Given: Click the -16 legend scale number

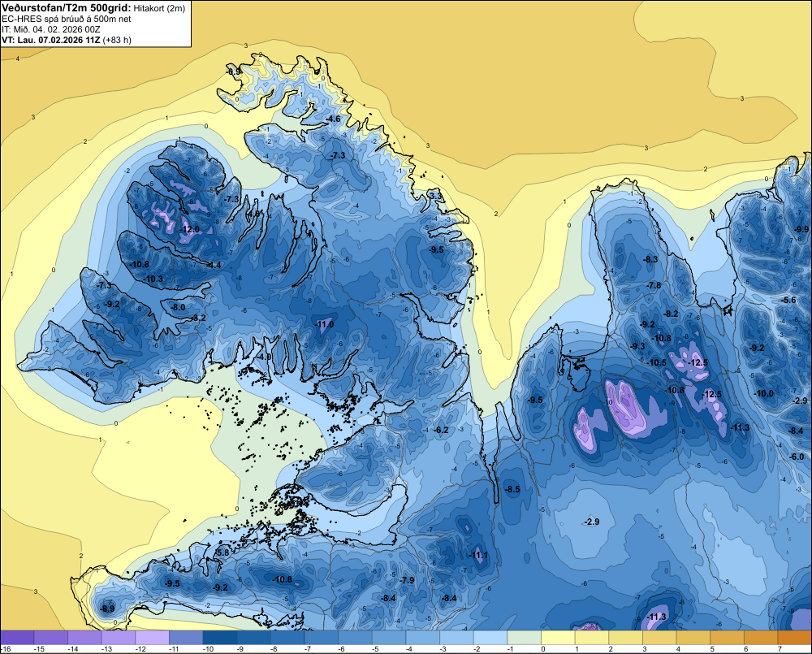Looking at the screenshot, I should tap(6, 649).
